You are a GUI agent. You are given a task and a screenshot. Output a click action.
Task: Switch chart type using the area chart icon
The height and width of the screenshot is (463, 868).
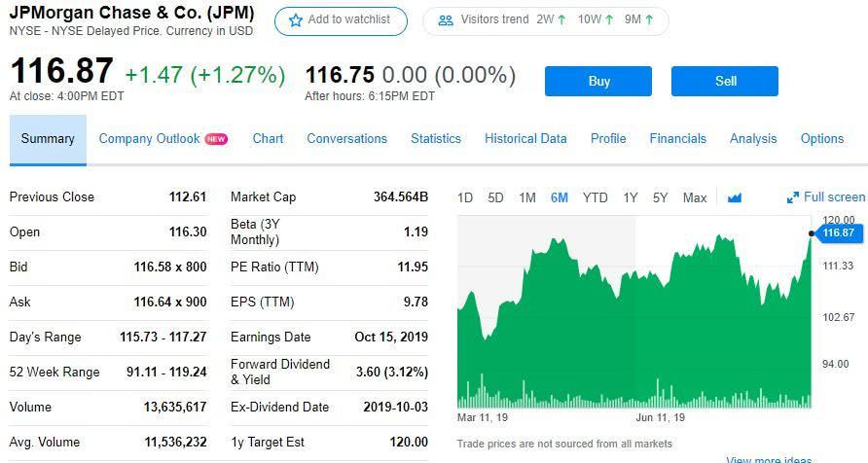tap(735, 197)
